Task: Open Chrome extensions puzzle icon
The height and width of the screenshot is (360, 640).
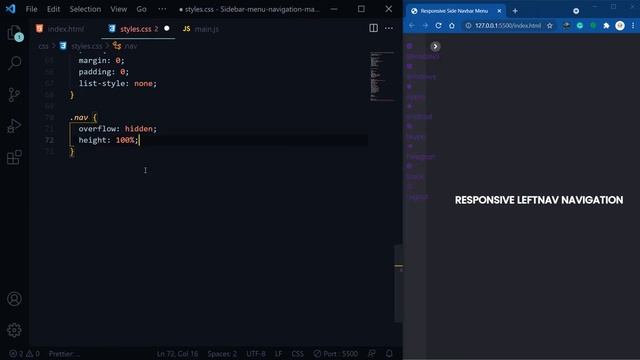Action: pyautogui.click(x=606, y=26)
